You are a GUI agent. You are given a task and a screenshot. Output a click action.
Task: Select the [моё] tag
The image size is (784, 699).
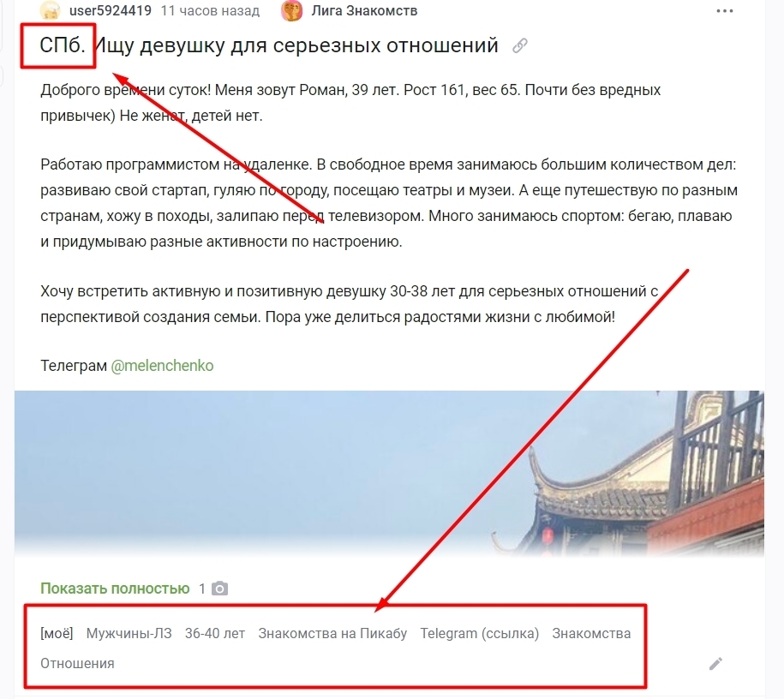click(x=57, y=634)
